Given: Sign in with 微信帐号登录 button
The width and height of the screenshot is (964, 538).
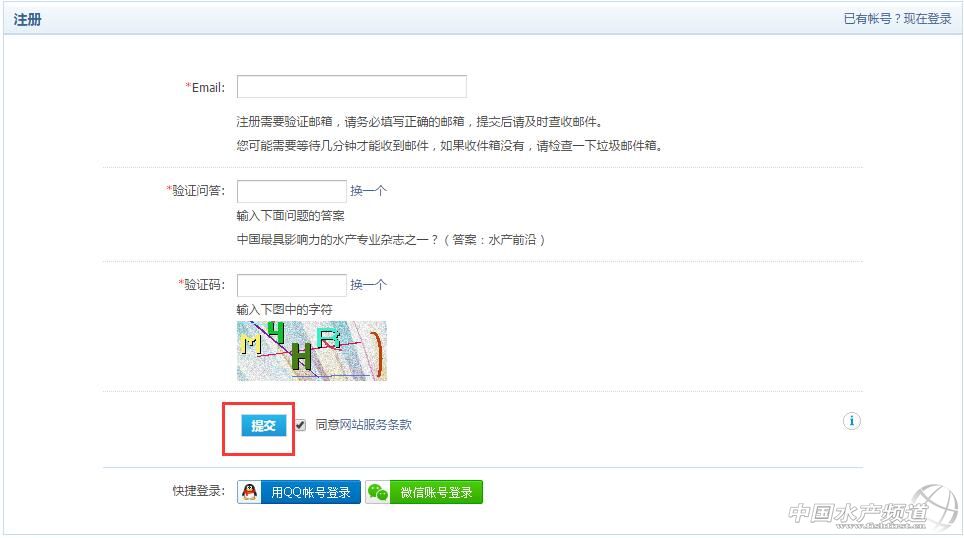Looking at the screenshot, I should (x=436, y=492).
